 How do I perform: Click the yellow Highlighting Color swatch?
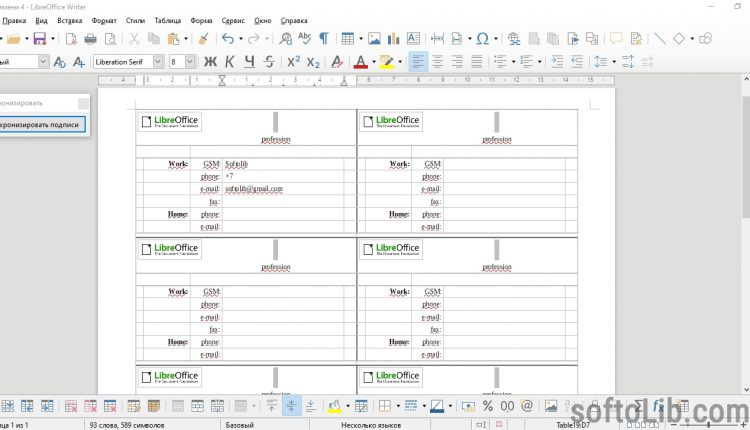click(x=386, y=62)
